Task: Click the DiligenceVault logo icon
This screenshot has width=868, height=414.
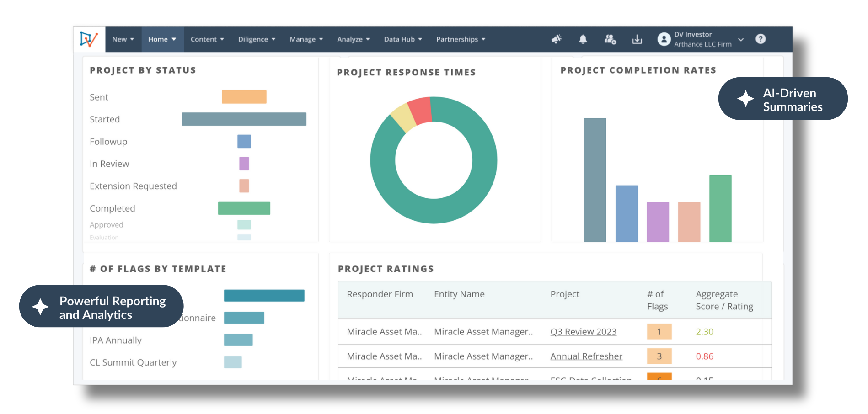Action: pos(89,39)
